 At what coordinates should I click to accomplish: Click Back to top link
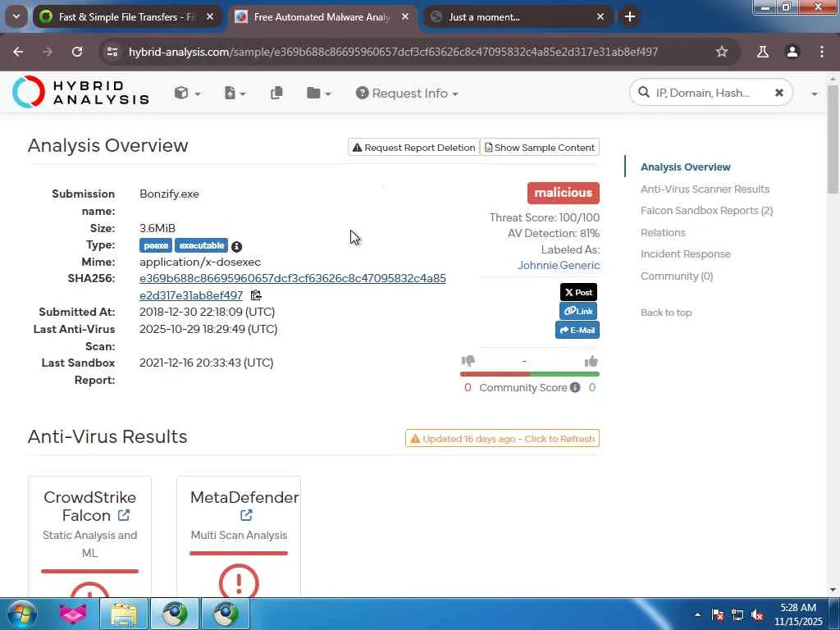[x=666, y=313]
